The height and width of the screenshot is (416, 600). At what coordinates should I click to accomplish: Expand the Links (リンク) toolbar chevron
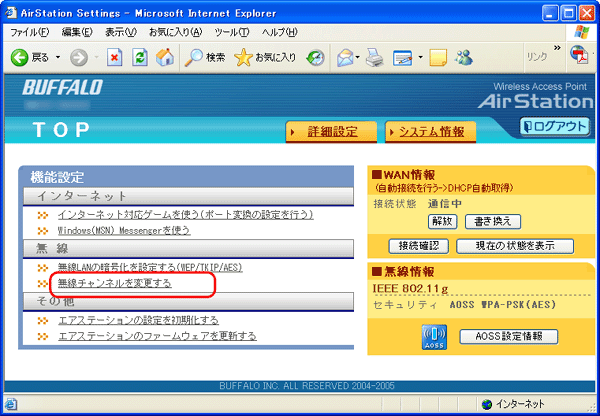click(557, 48)
